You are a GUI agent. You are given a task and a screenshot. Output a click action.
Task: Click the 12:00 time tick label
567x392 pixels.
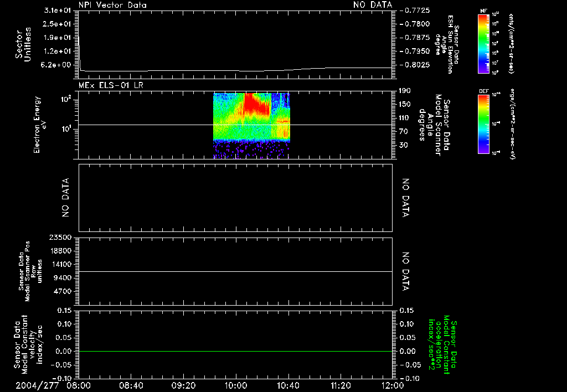(x=393, y=385)
